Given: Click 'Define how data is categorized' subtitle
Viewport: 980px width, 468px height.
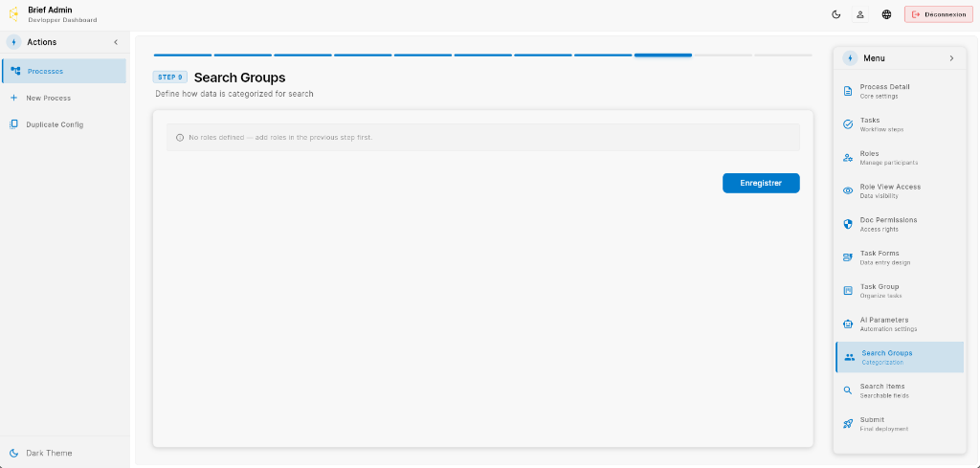Looking at the screenshot, I should tap(234, 95).
